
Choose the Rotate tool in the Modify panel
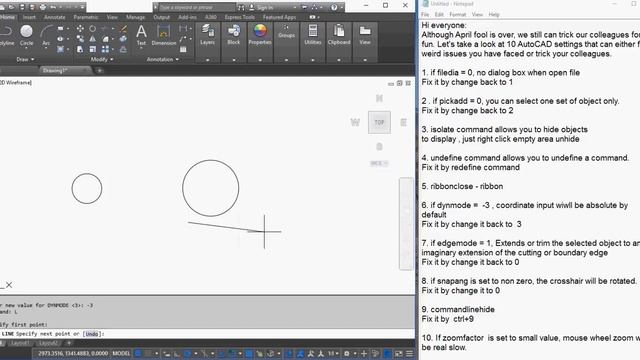pos(93,29)
